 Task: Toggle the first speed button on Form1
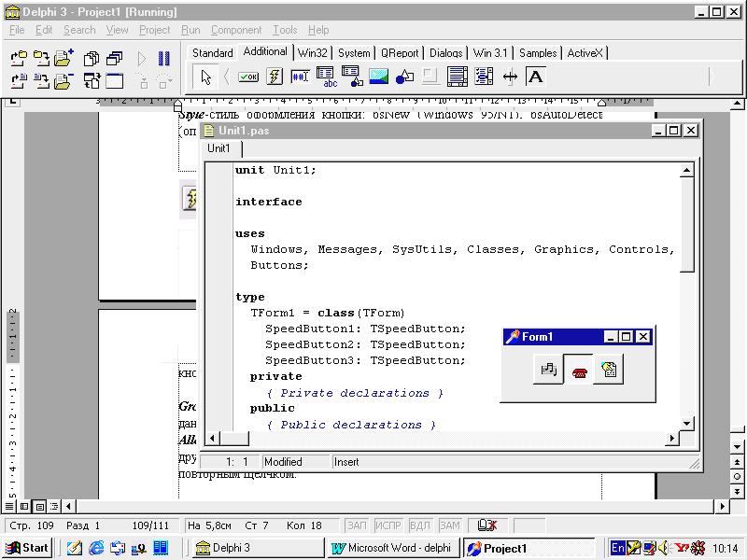[548, 369]
